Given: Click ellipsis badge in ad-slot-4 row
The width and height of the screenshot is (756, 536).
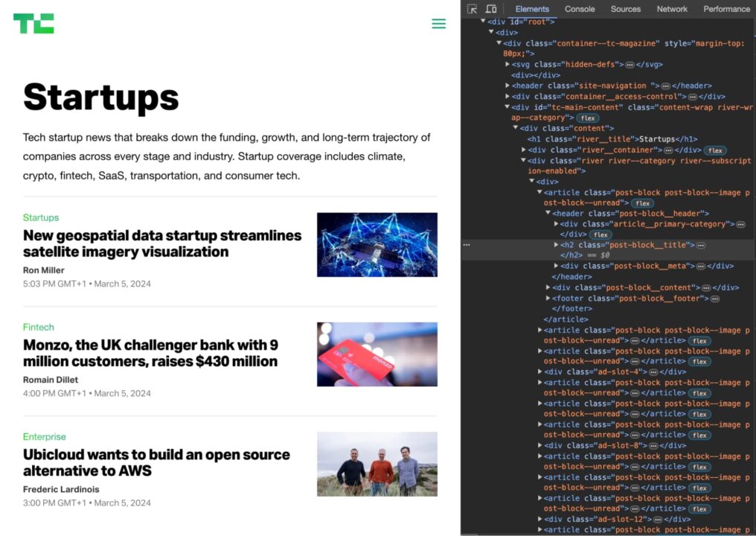Looking at the screenshot, I should [x=653, y=372].
